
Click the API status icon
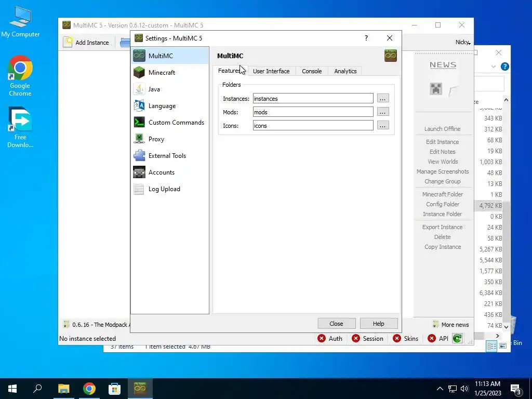tap(432, 338)
